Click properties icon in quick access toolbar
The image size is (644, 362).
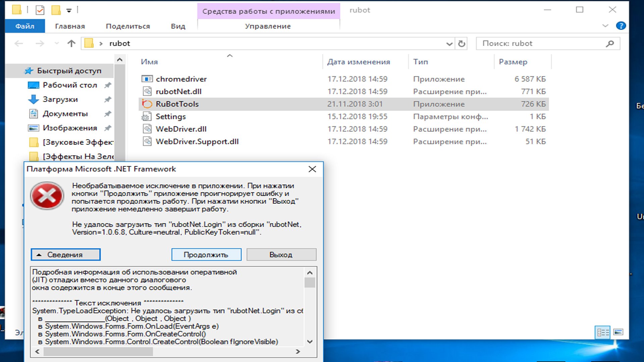tap(40, 10)
